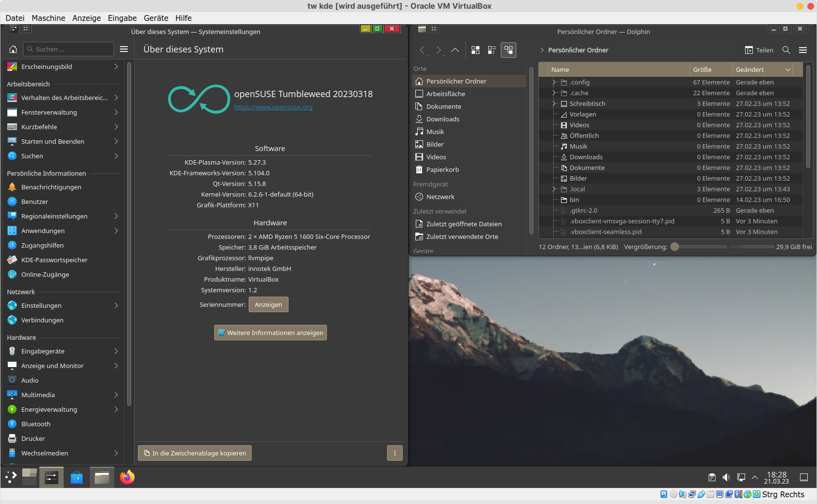Go forward in Dolphin navigation

[x=439, y=50]
